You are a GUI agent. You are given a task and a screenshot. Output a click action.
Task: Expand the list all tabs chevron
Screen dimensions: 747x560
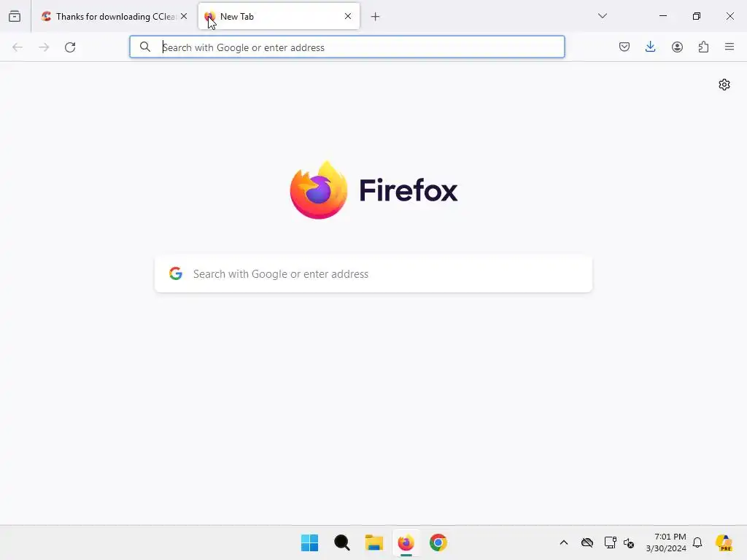pos(603,16)
